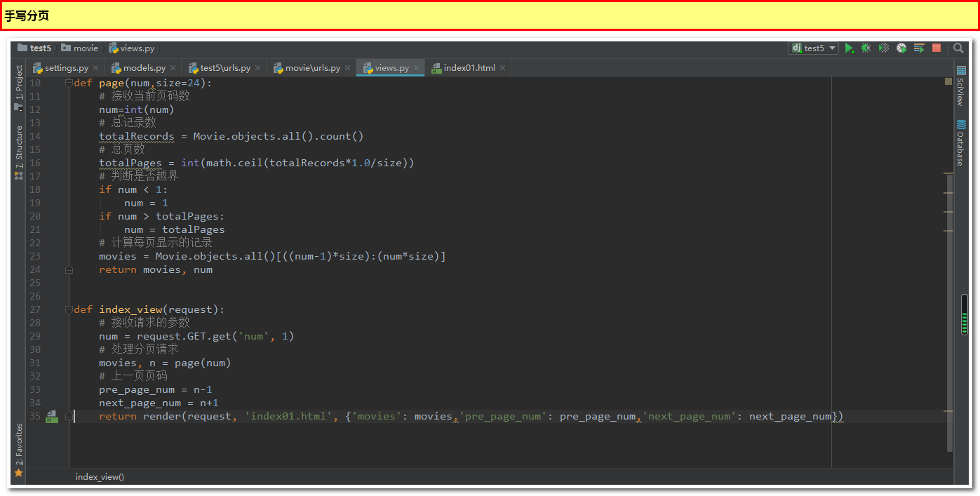Run the test5 configuration with the green Run arrow

pos(849,48)
